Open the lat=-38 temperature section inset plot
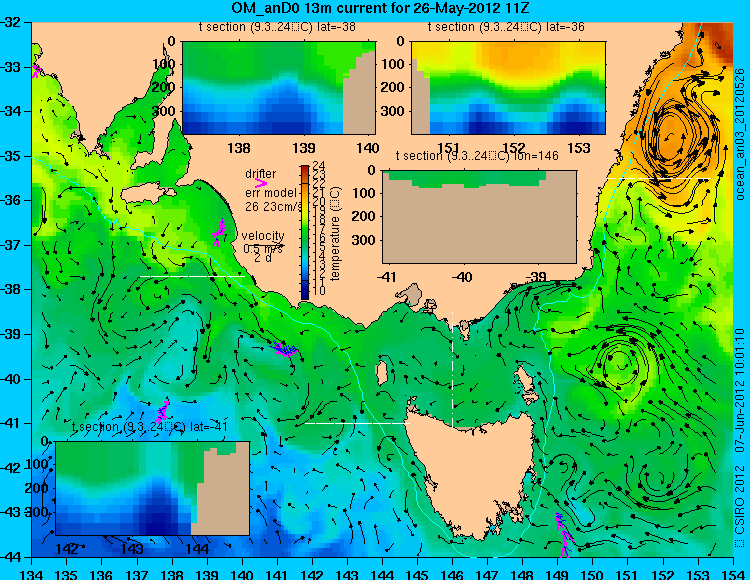Viewport: 750px width, 580px height. (279, 88)
